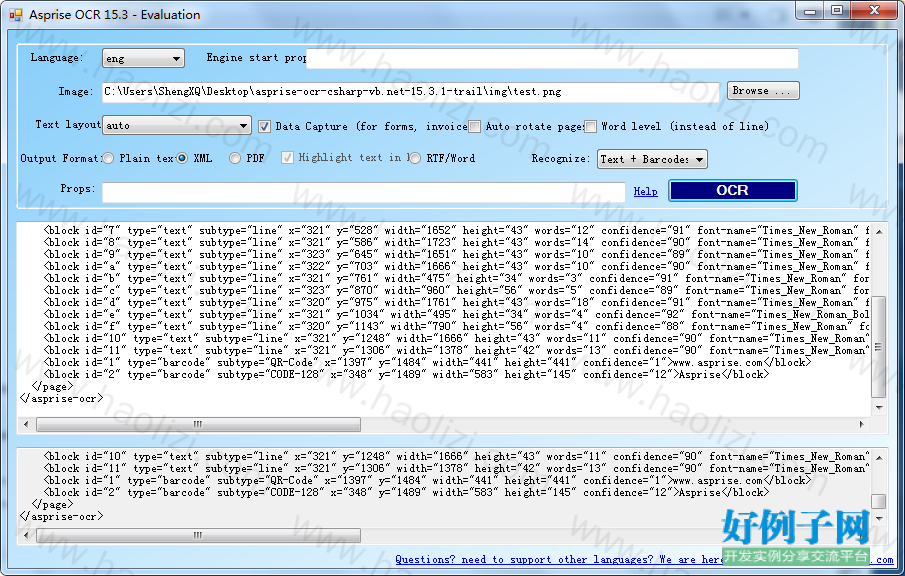The width and height of the screenshot is (905, 576).
Task: Click block id="f" line in upper output
Action: click(x=456, y=327)
